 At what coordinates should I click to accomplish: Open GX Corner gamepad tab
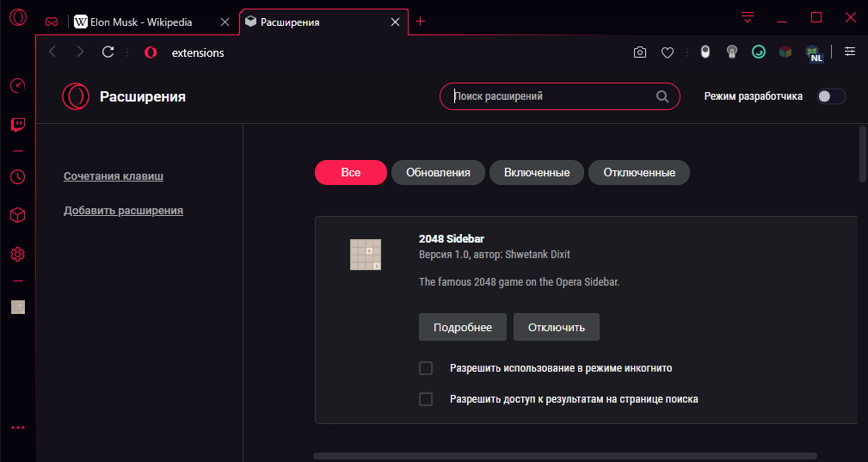point(52,22)
